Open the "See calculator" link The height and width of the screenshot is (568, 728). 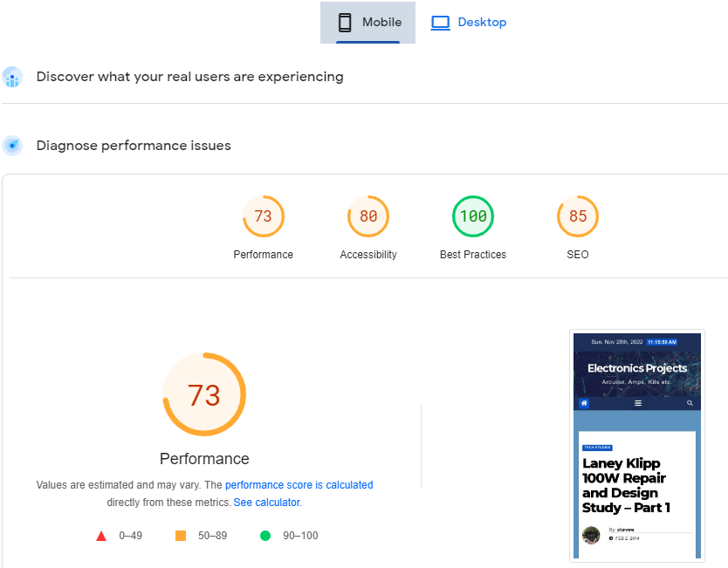266,503
